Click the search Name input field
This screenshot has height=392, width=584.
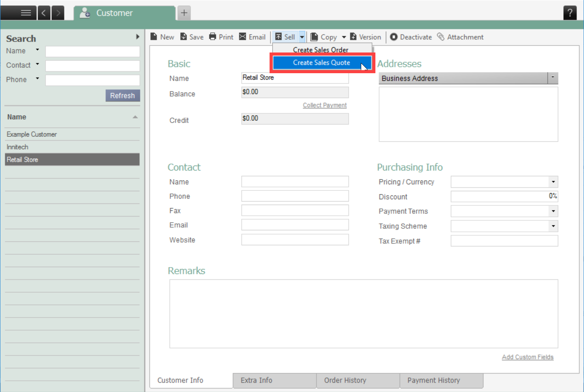[x=92, y=51]
